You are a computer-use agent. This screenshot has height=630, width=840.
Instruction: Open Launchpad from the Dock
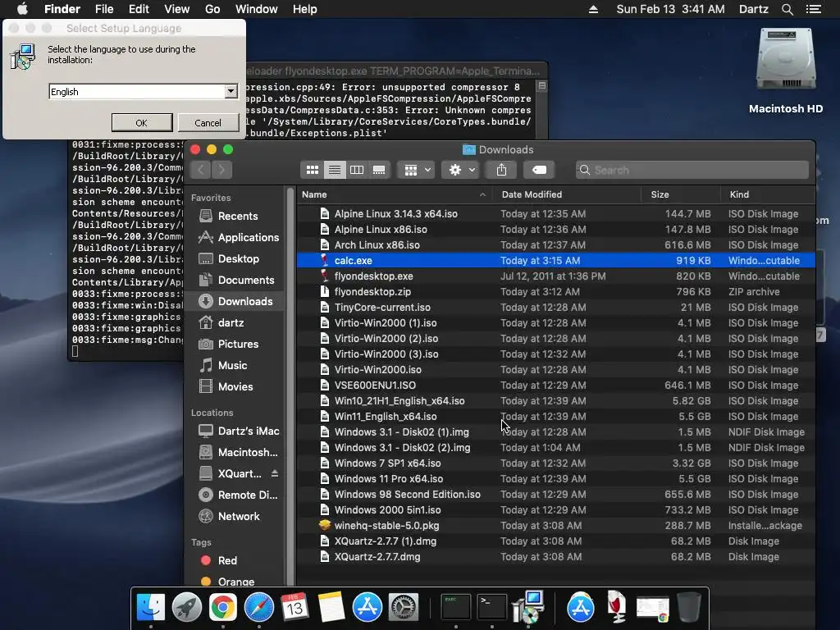187,608
